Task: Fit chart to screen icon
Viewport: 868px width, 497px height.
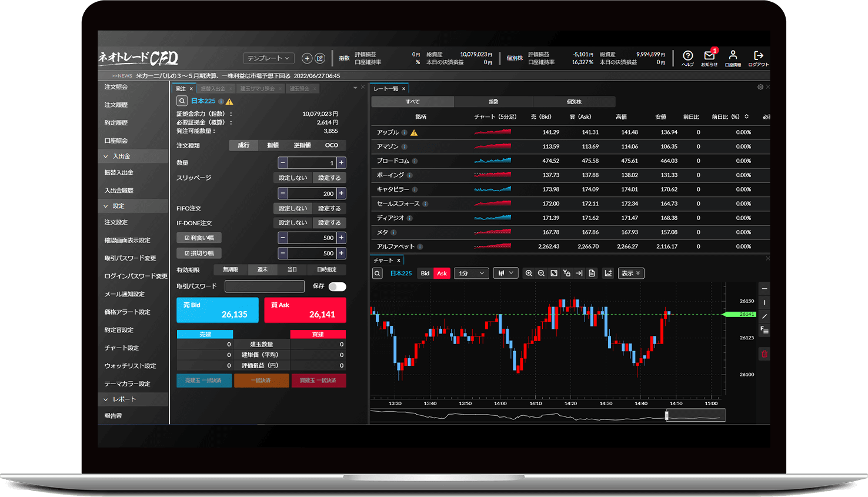Action: click(554, 273)
